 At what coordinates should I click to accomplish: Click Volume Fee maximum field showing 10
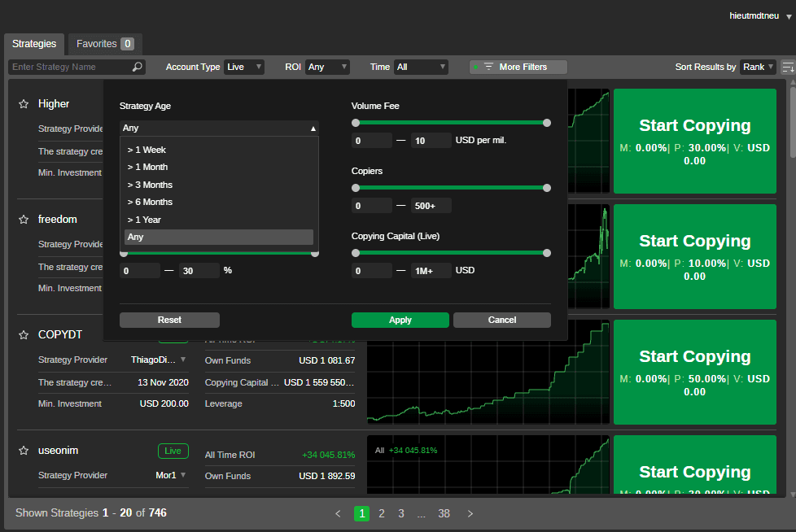tap(431, 141)
